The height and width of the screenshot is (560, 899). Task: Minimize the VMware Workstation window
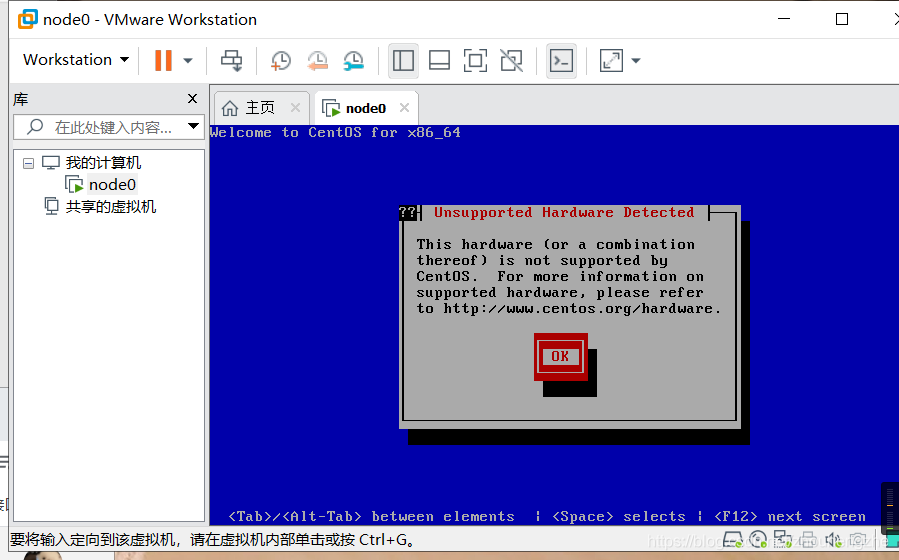[x=784, y=19]
